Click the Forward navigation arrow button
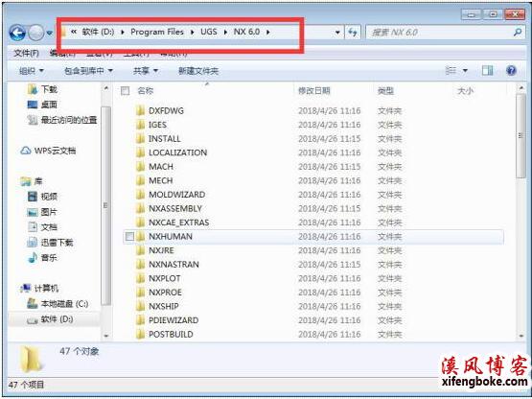 click(36, 33)
